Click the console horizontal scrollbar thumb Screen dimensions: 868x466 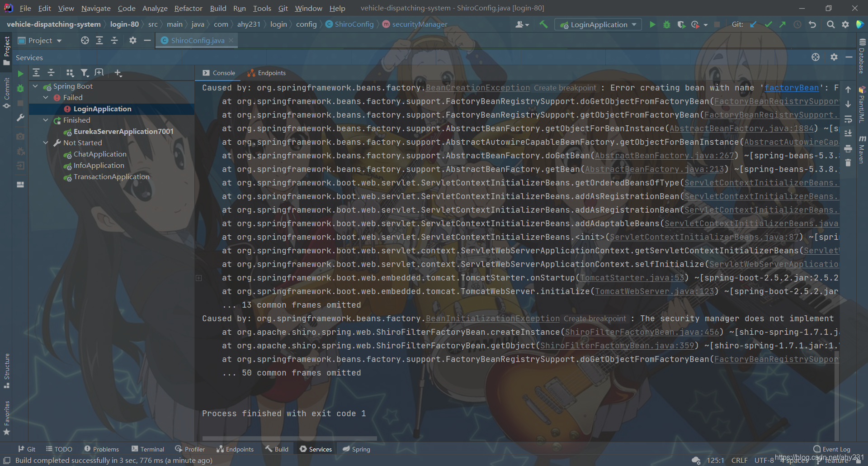(289, 438)
